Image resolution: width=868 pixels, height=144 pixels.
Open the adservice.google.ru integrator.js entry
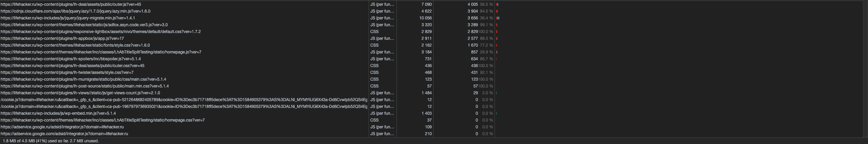(x=62, y=127)
